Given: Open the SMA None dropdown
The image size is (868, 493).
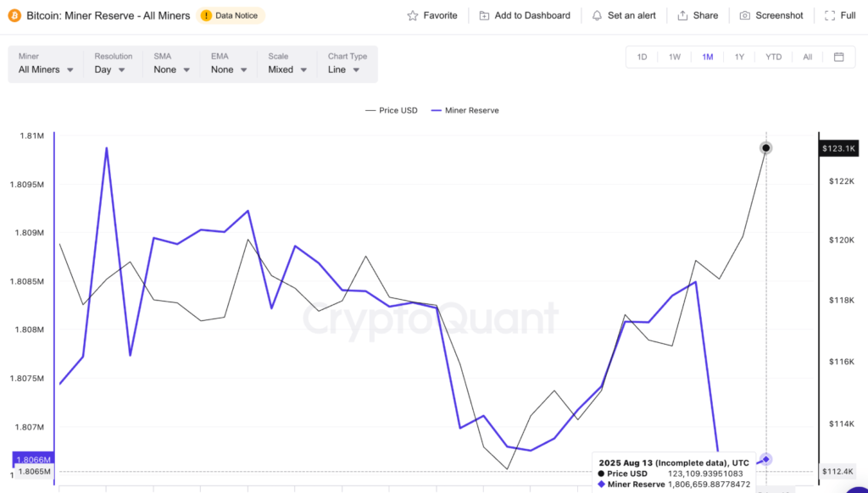Looking at the screenshot, I should click(x=170, y=69).
